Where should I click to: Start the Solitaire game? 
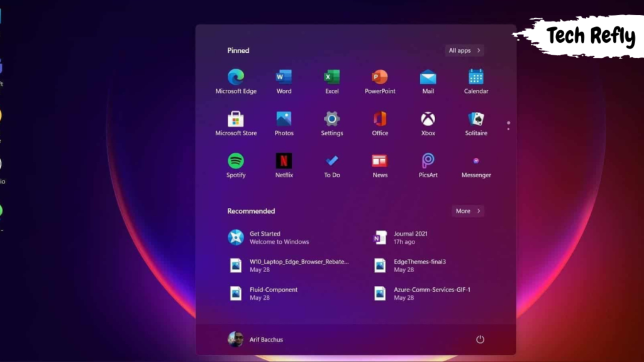coord(476,124)
